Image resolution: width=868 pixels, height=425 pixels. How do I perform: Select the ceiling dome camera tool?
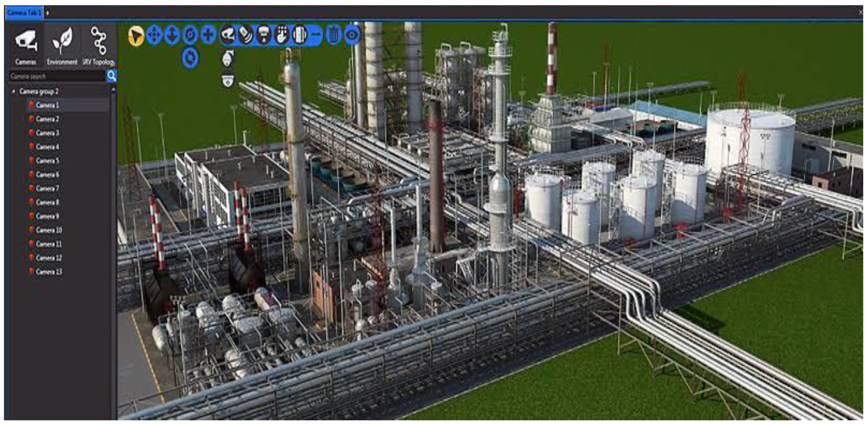point(264,35)
